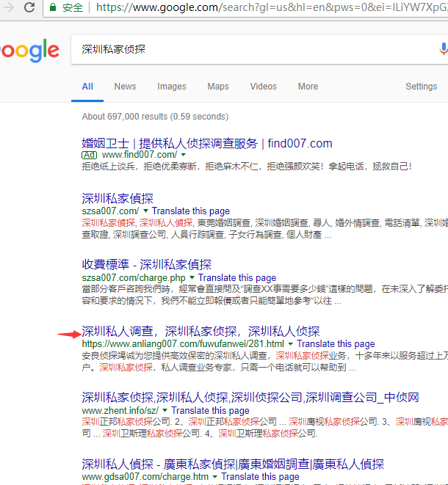Image resolution: width=448 pixels, height=485 pixels.
Task: Open the 深圳私家偵探 szsa007.com result title
Action: pos(118,199)
